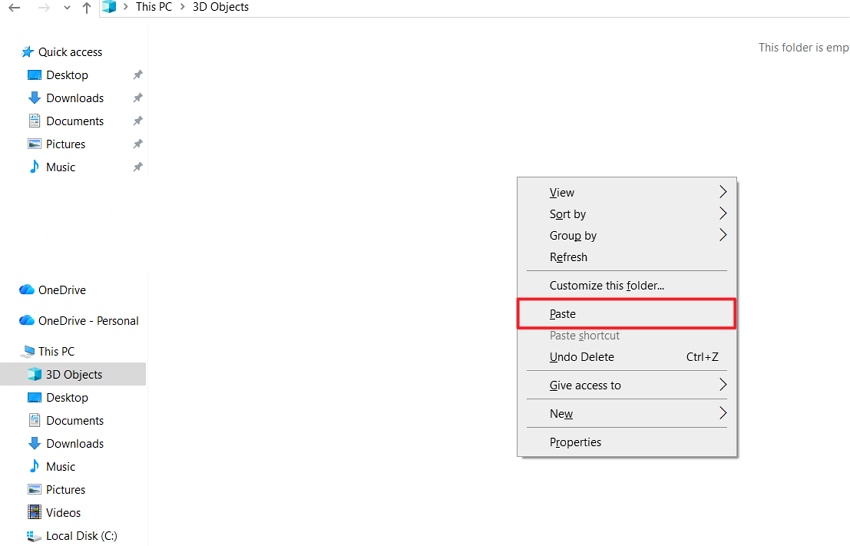The height and width of the screenshot is (546, 850).
Task: Open the View submenu in the context menu
Action: click(x=627, y=192)
